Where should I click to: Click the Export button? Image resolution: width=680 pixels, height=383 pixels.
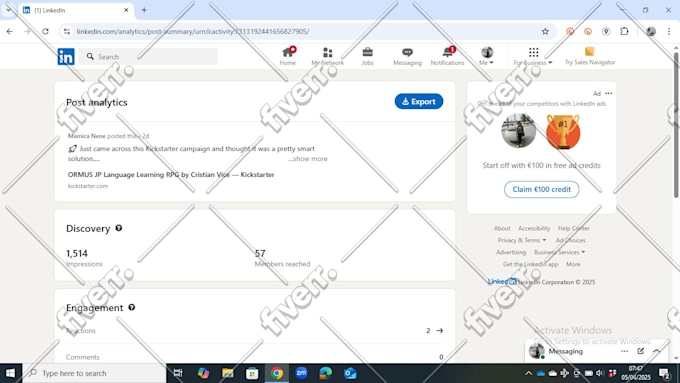(x=418, y=101)
